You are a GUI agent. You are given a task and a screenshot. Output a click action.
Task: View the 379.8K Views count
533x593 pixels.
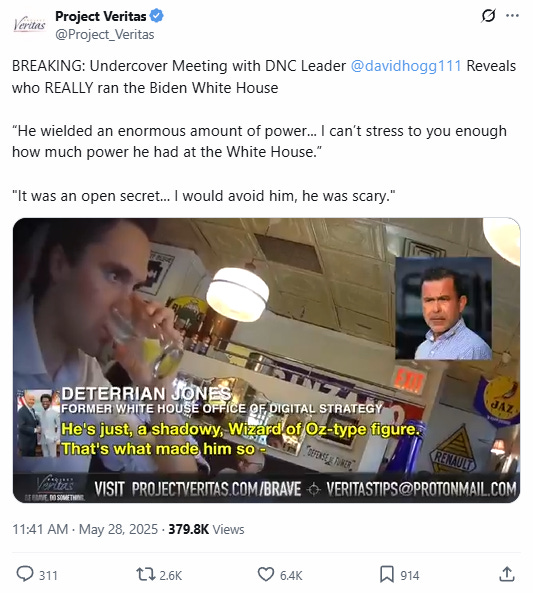coord(206,529)
